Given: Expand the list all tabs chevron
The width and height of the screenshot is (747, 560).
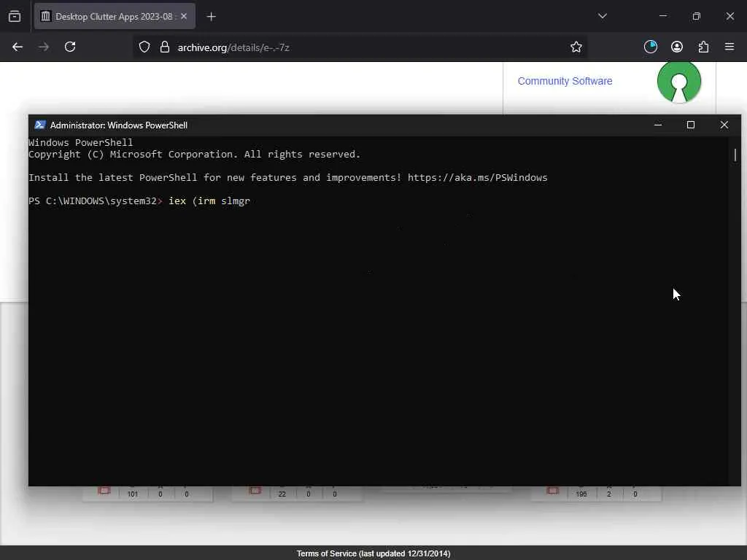Looking at the screenshot, I should tap(602, 16).
